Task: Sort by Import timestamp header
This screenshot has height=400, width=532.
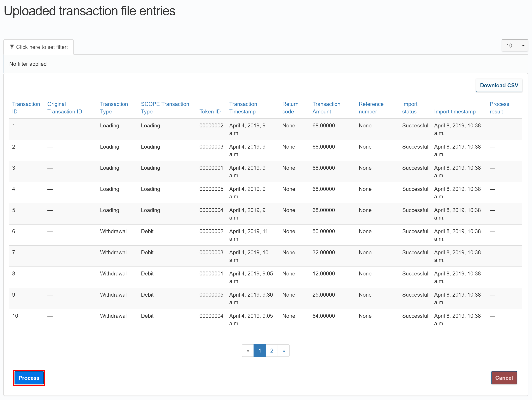Action: click(455, 111)
